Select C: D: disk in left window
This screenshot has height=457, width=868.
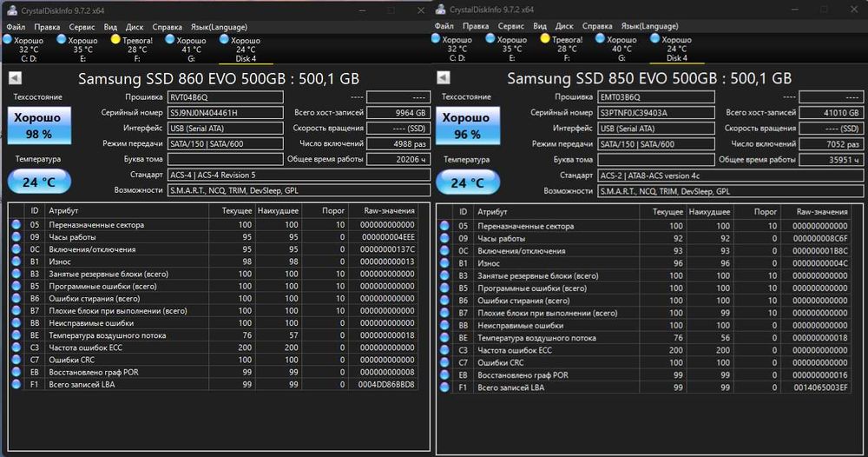point(23,49)
